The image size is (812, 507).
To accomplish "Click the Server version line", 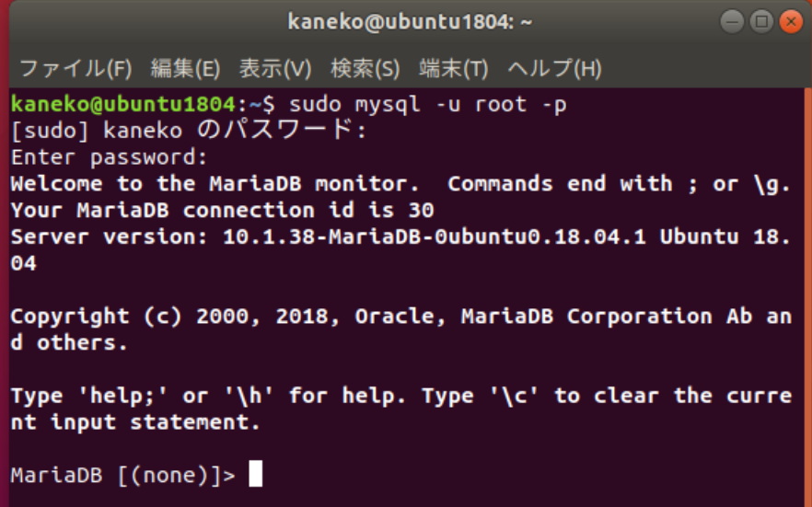I will click(x=400, y=250).
